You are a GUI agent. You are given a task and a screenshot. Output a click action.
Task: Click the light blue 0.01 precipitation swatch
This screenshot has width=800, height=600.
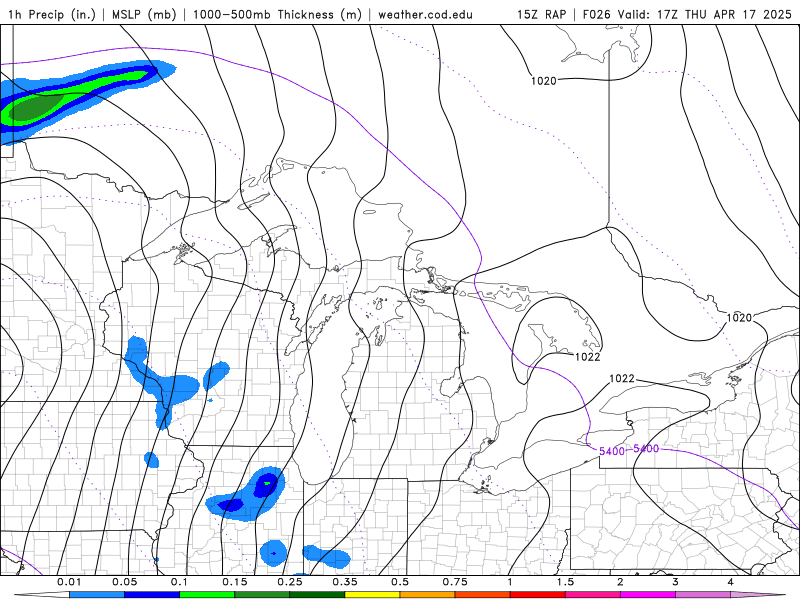[96, 595]
